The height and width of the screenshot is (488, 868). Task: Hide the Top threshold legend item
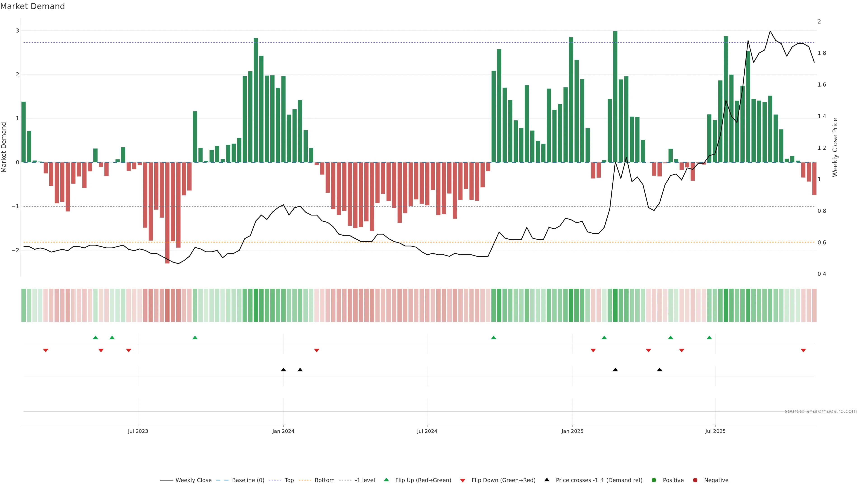[289, 480]
